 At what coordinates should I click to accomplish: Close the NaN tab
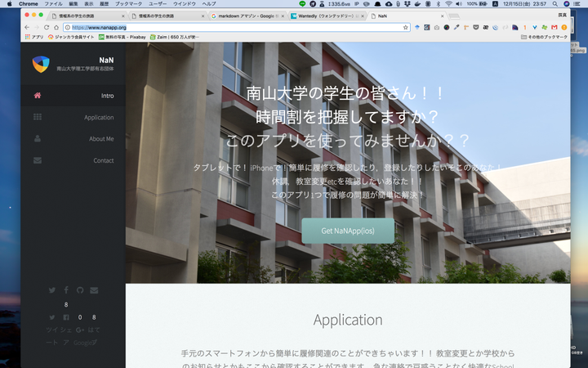point(442,16)
